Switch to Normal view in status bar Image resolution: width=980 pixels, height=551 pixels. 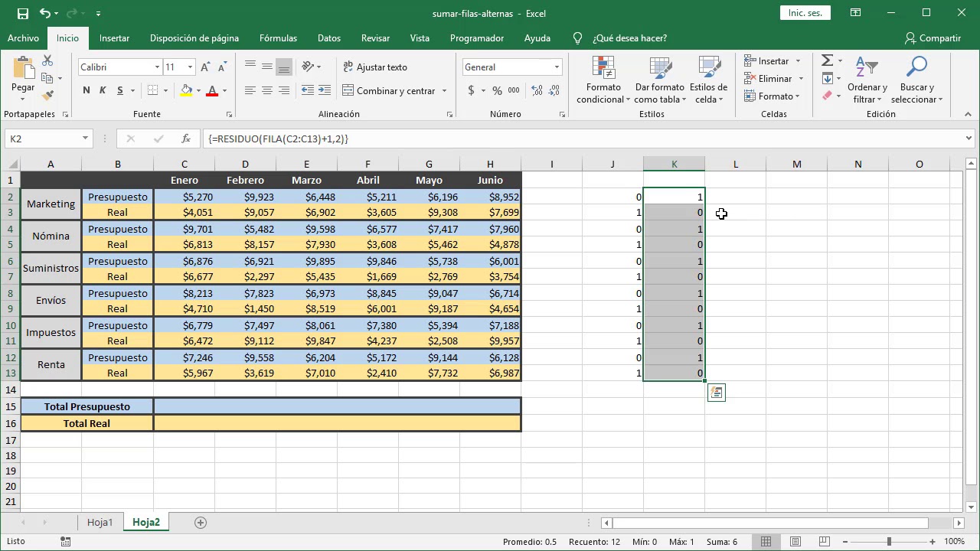[766, 541]
